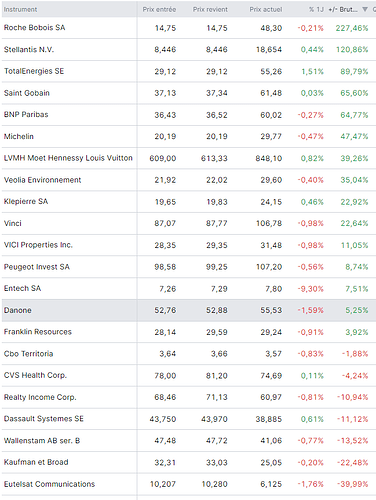
Task: Click the +/- Brut column header
Action: pos(343,9)
